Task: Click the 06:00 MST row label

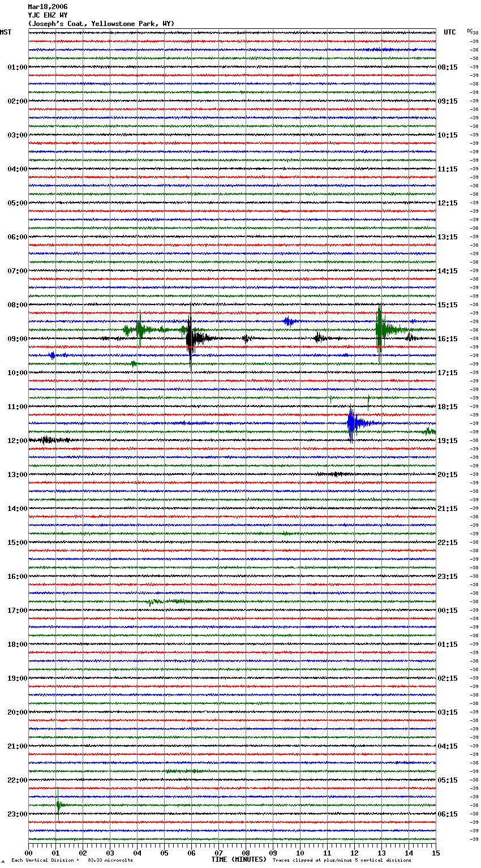Action: point(18,237)
